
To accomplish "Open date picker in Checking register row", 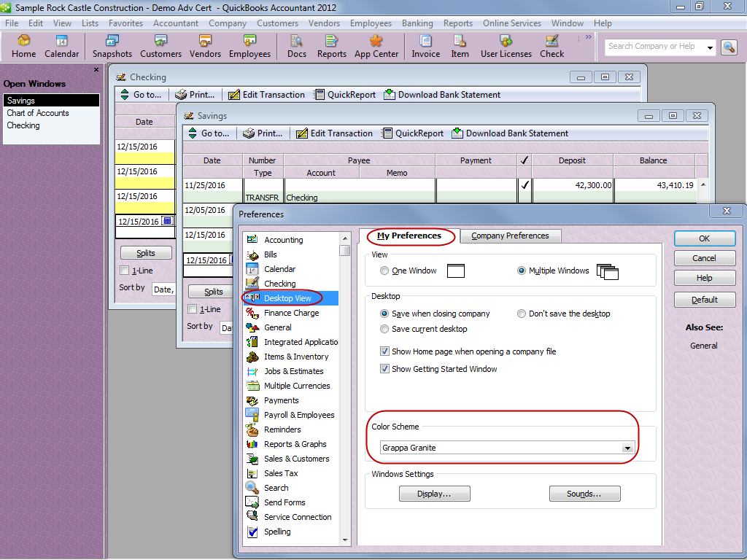I will click(167, 221).
